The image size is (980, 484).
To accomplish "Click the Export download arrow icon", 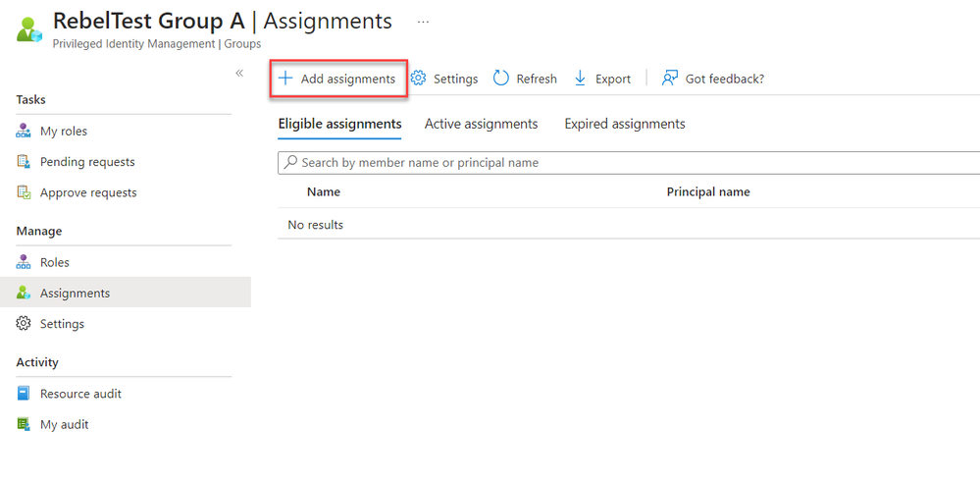I will [580, 79].
